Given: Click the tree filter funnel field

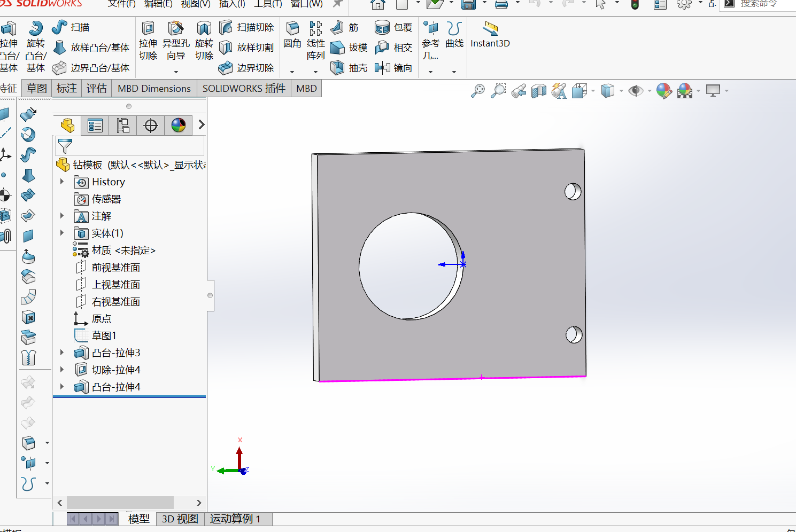Looking at the screenshot, I should (x=130, y=146).
